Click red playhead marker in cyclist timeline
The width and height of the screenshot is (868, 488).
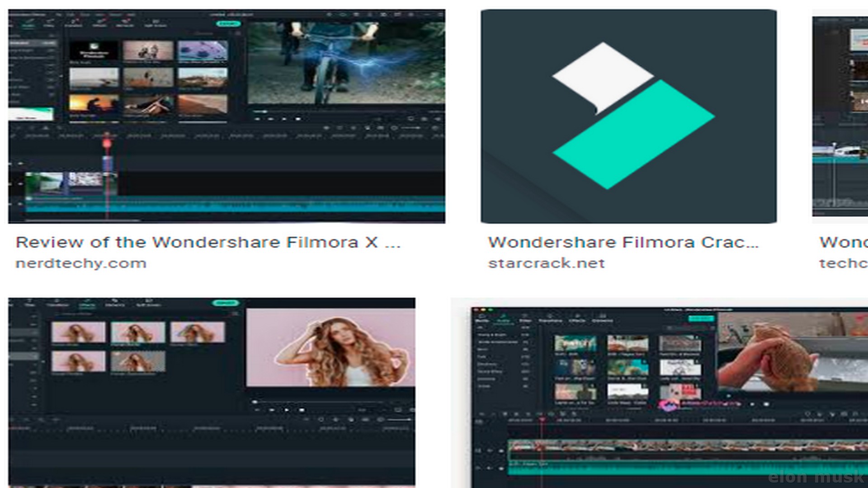(107, 144)
